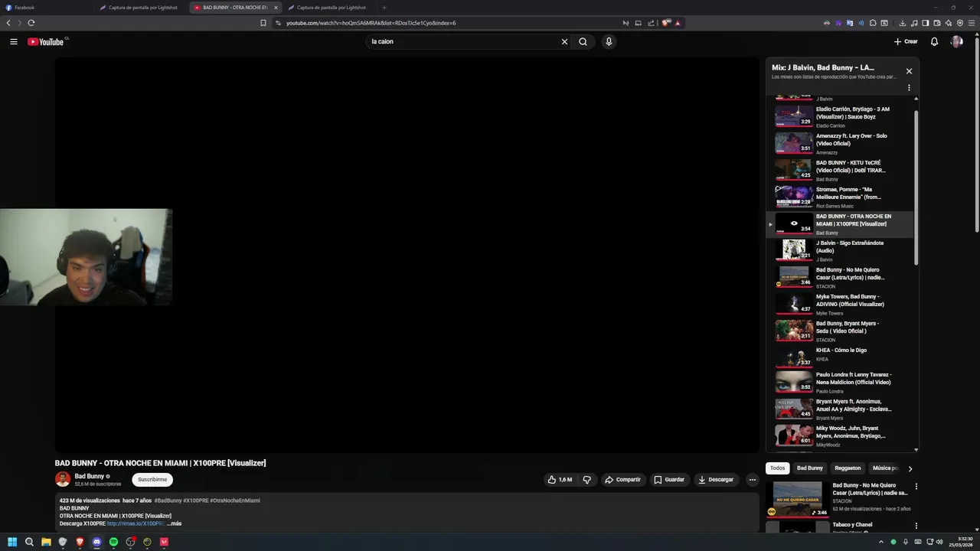
Task: Download the video with Descargar
Action: tap(716, 480)
